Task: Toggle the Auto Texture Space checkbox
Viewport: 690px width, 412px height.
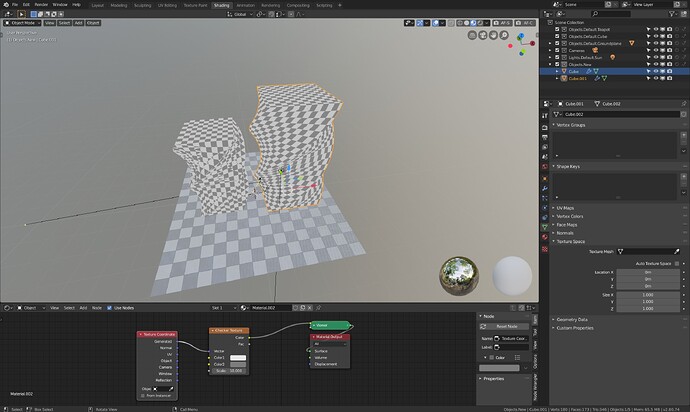Action: (x=677, y=264)
